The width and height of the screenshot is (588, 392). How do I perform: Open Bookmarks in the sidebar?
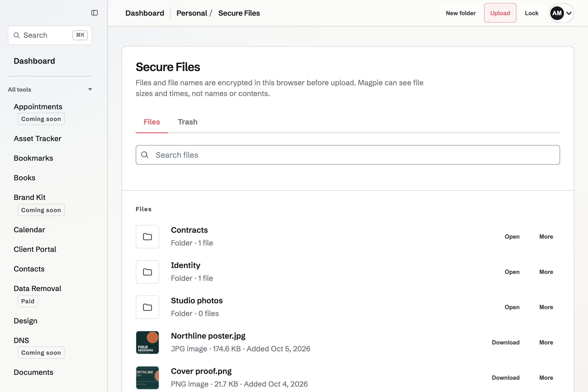(x=33, y=158)
